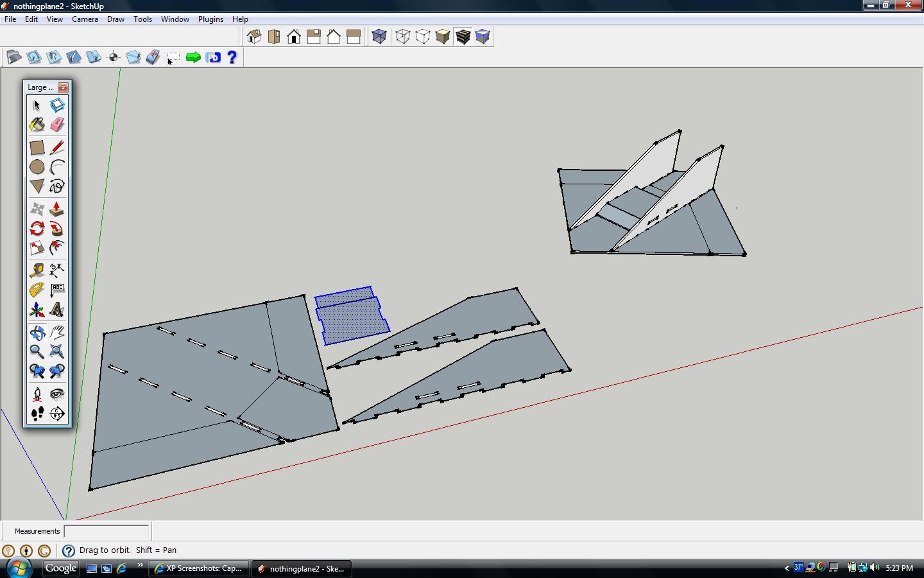Activate the Tape Measure tool
924x578 pixels.
tap(37, 270)
